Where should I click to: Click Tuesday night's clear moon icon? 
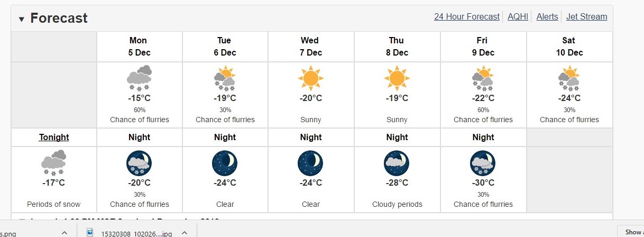click(x=225, y=163)
